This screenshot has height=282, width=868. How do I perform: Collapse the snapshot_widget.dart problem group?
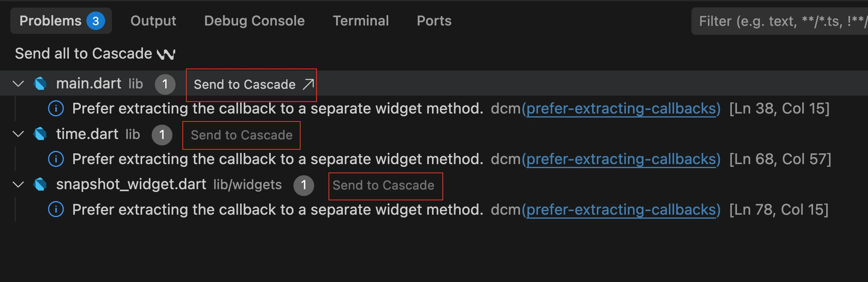pyautogui.click(x=18, y=184)
